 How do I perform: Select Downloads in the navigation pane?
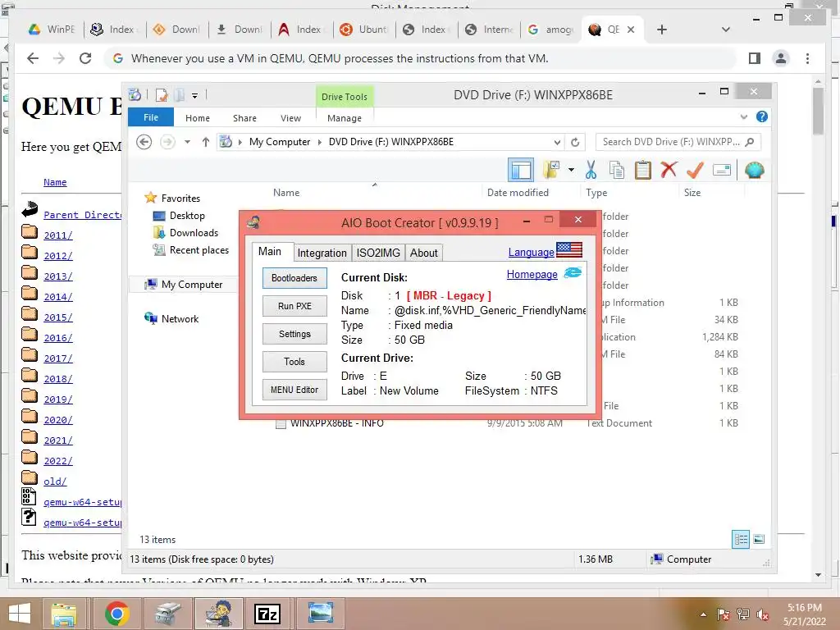point(186,233)
